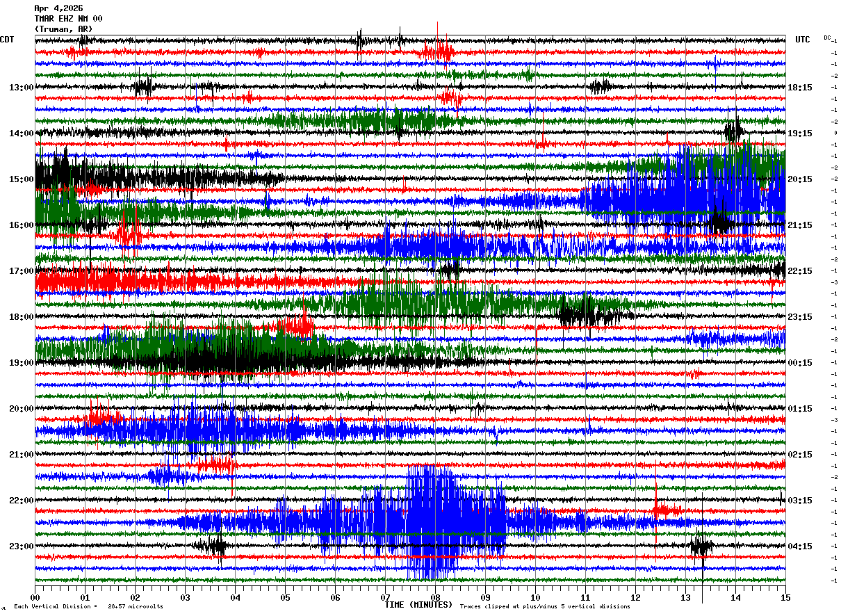This screenshot has width=841, height=616.
Task: Click the DC offset column header
Action: [827, 38]
